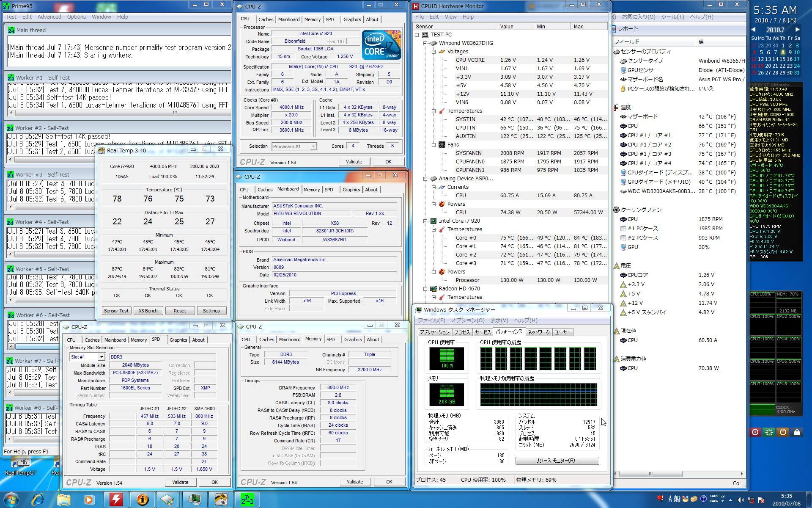Click the red shutdown gadget button
Screen dimensions: 812x508
(x=755, y=432)
